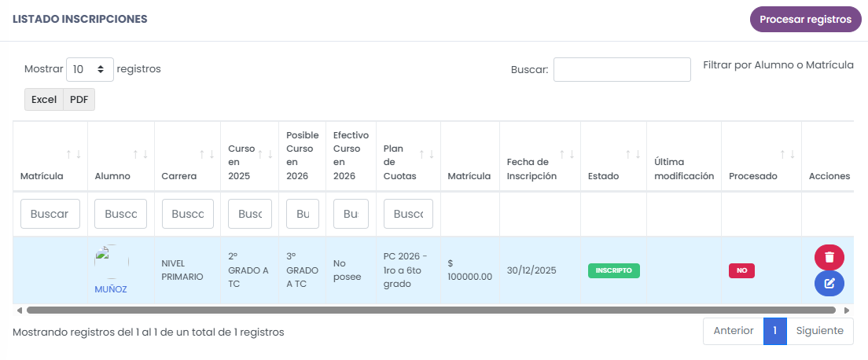Click the horizontal table scrollbar
This screenshot has height=360, width=868.
432,310
